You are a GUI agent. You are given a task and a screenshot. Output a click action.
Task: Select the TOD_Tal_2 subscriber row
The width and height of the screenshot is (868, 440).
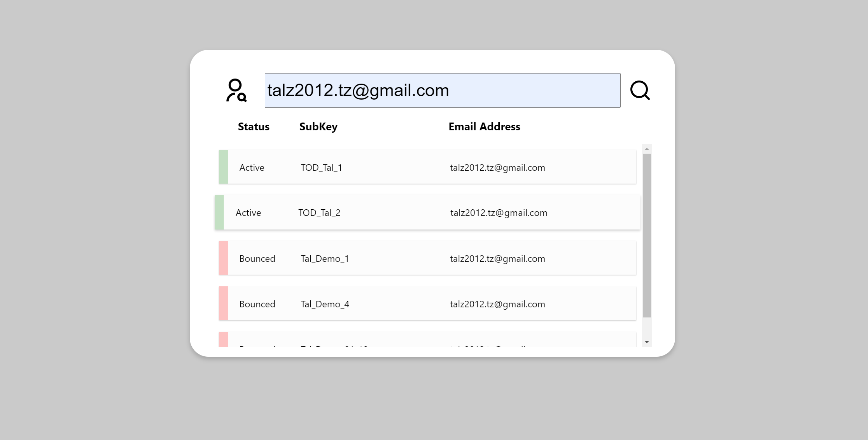coord(427,212)
